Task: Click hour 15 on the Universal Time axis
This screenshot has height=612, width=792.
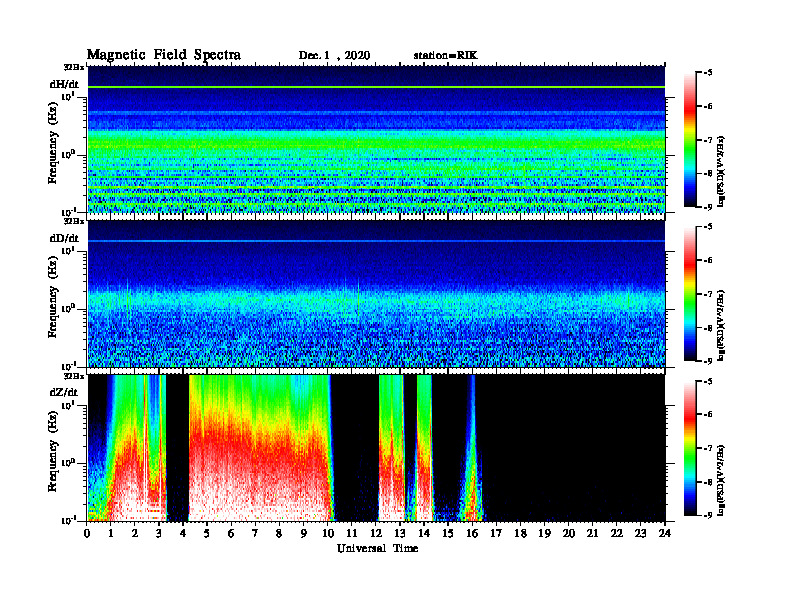Action: point(448,534)
